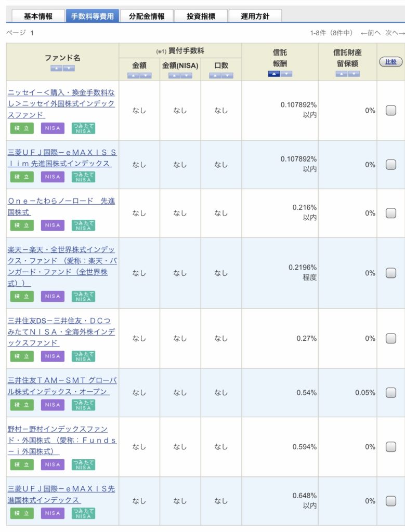
Task: Sort 金額(NISA) column descending arrow
Action: click(186, 75)
